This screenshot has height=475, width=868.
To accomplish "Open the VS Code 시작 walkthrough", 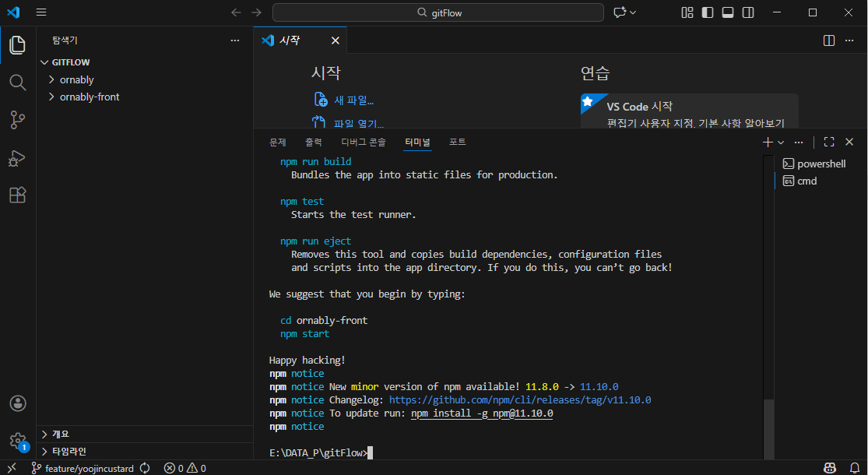I will [x=689, y=111].
